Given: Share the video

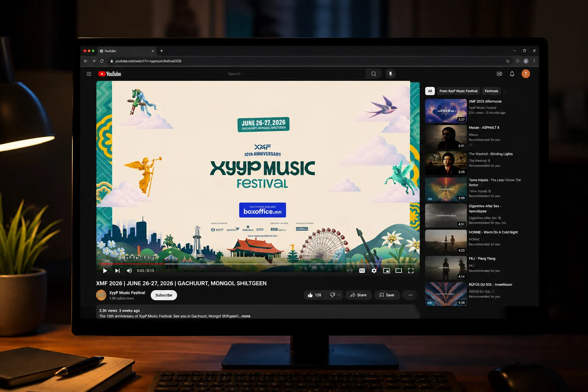Looking at the screenshot, I should [358, 295].
